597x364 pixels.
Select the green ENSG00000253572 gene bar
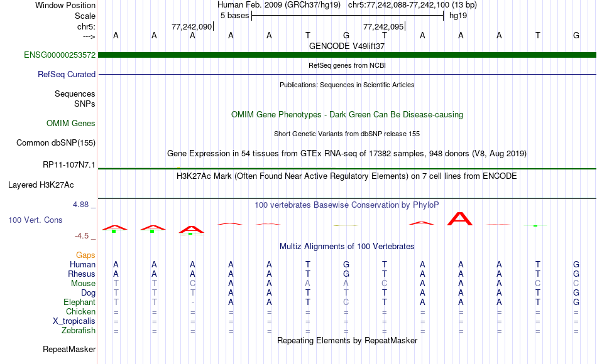(x=347, y=55)
